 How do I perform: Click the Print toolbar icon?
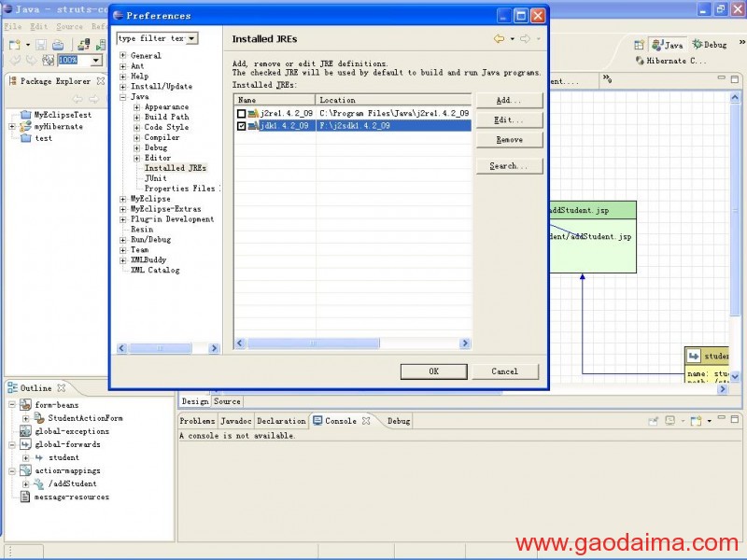tap(58, 45)
